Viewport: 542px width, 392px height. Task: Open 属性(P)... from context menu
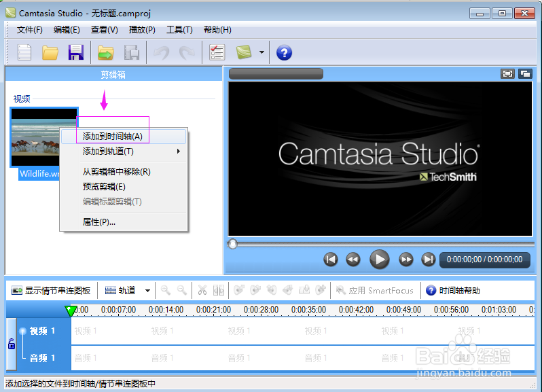[124, 222]
